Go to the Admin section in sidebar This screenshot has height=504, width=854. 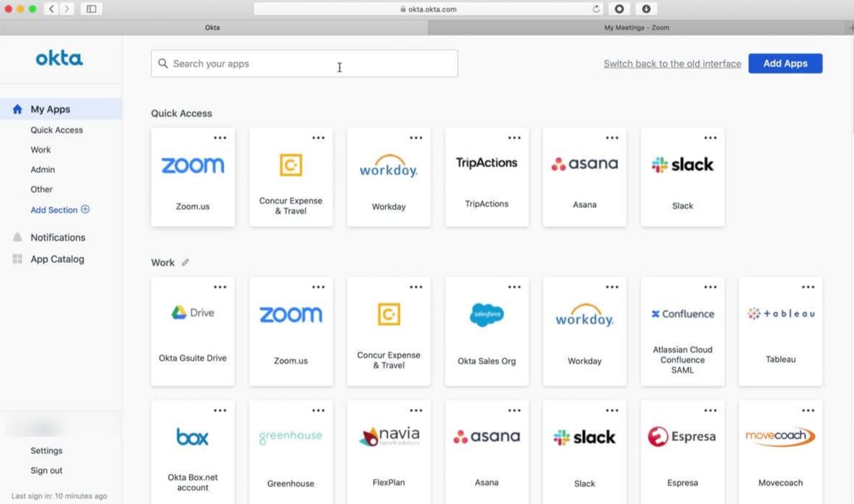pyautogui.click(x=43, y=170)
